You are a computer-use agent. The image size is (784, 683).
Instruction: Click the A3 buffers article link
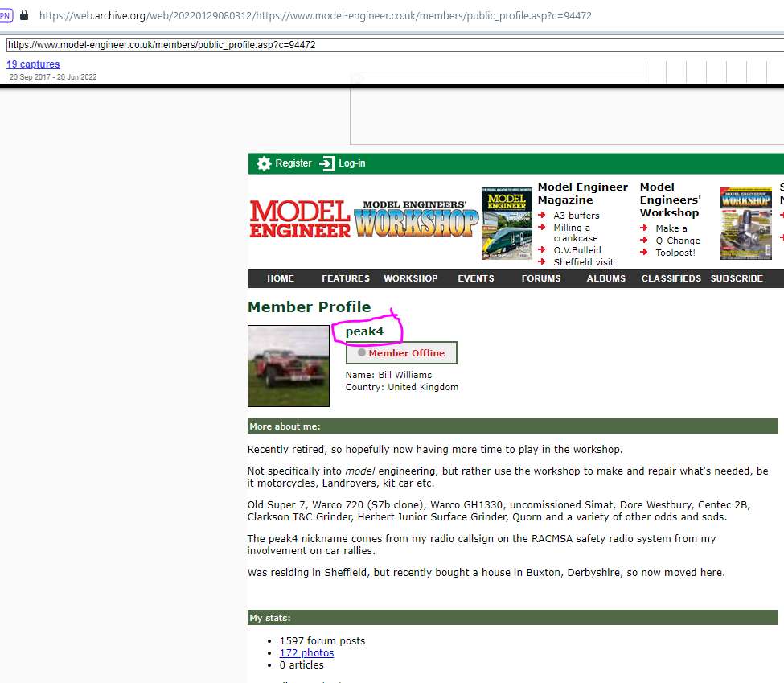point(576,215)
